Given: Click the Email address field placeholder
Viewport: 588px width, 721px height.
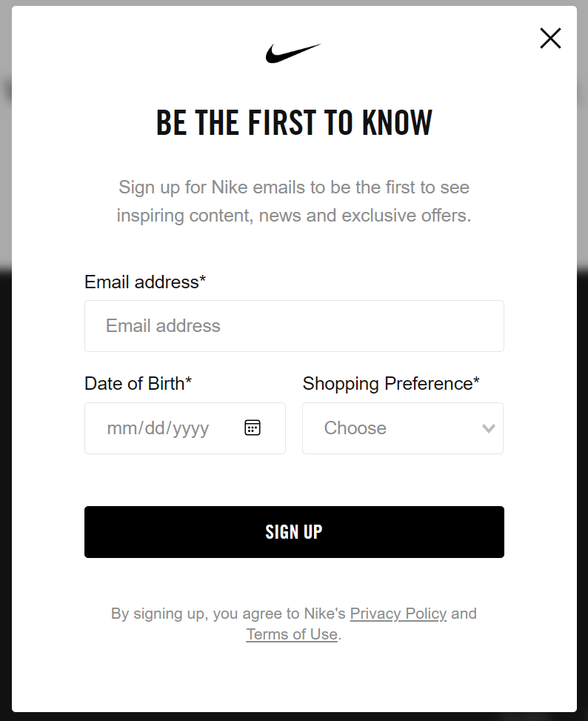Looking at the screenshot, I should [164, 326].
